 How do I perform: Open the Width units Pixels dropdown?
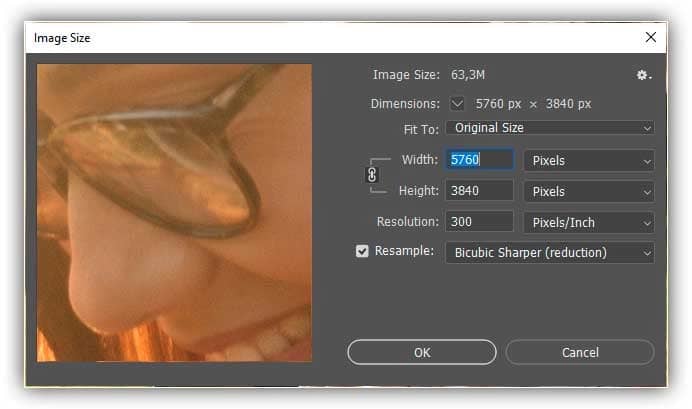589,161
